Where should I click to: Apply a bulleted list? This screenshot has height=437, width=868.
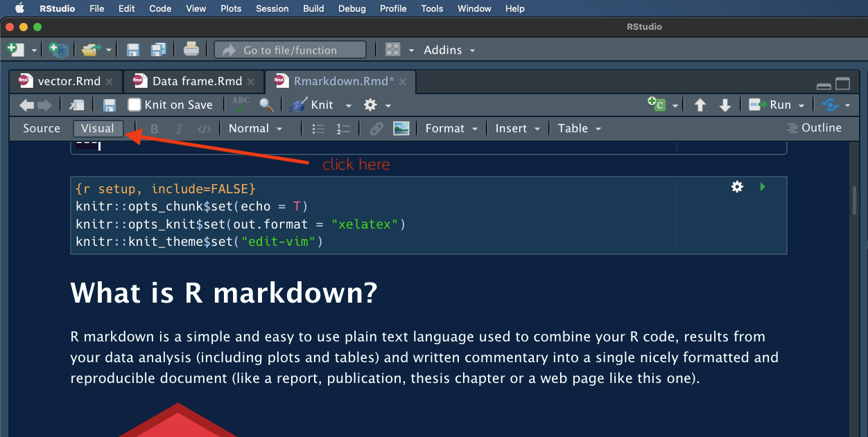pos(318,128)
